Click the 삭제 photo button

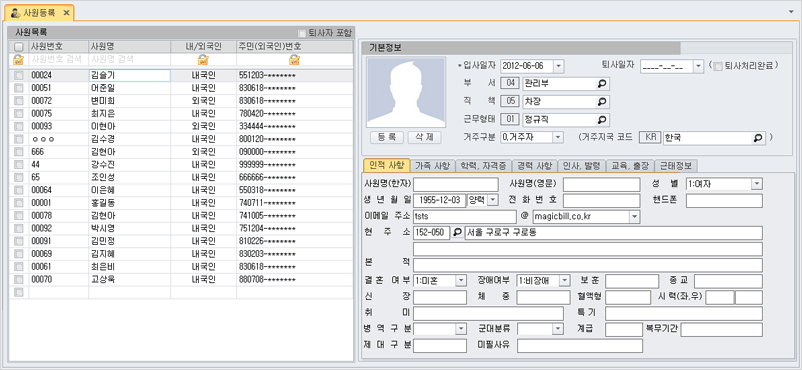[425, 137]
